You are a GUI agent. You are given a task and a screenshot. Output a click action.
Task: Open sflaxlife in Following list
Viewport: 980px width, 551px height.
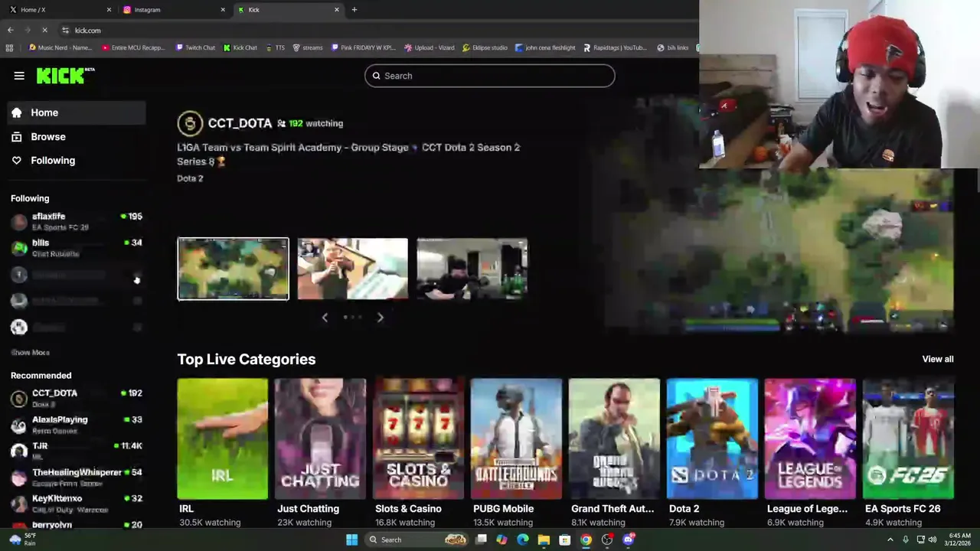point(77,222)
